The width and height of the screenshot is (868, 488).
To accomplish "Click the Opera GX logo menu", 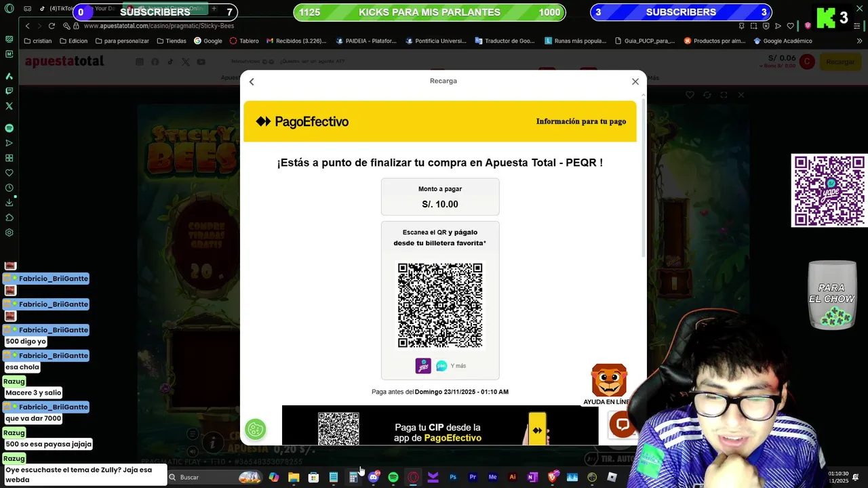I will (9, 9).
